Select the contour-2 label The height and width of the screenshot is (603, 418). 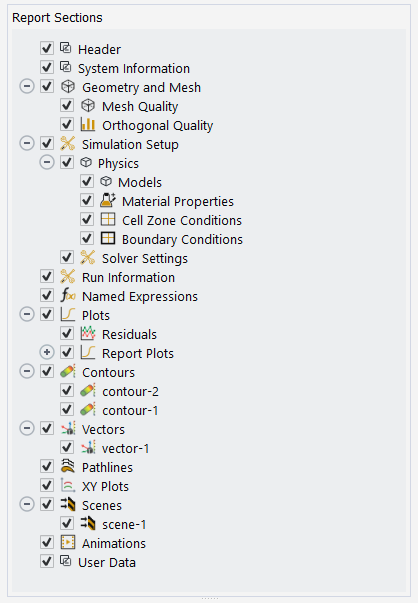pos(130,391)
